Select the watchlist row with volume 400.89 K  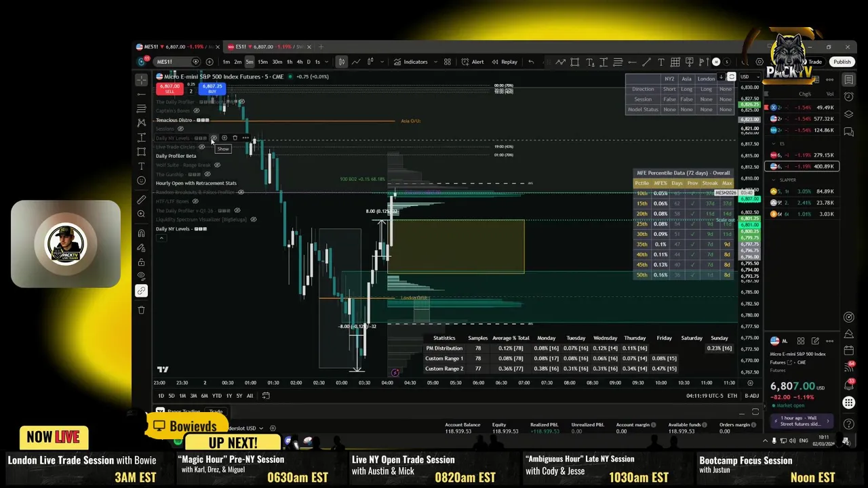click(x=802, y=166)
